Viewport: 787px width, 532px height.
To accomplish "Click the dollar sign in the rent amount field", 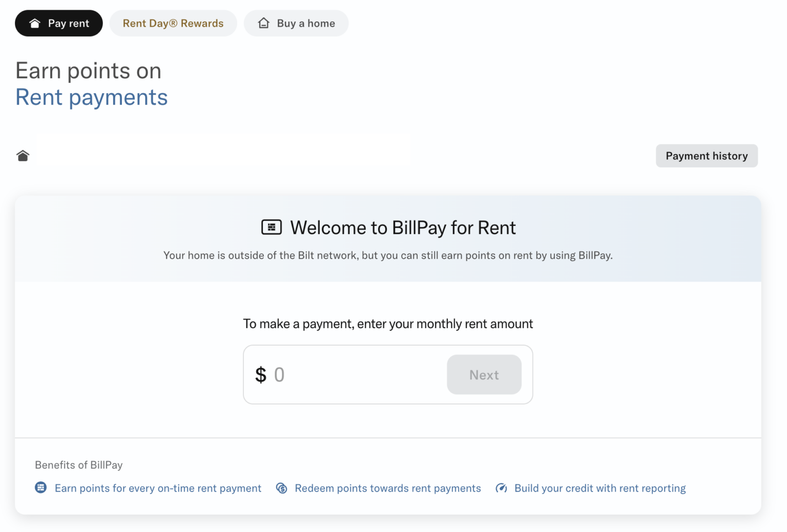I will click(260, 374).
